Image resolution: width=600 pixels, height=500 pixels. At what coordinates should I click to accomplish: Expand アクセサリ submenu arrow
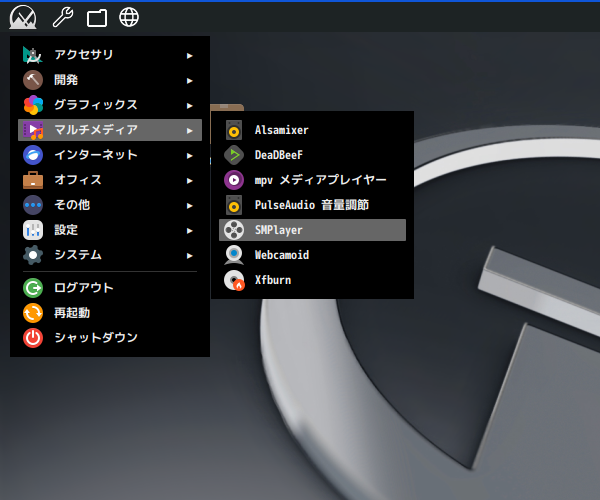[189, 56]
